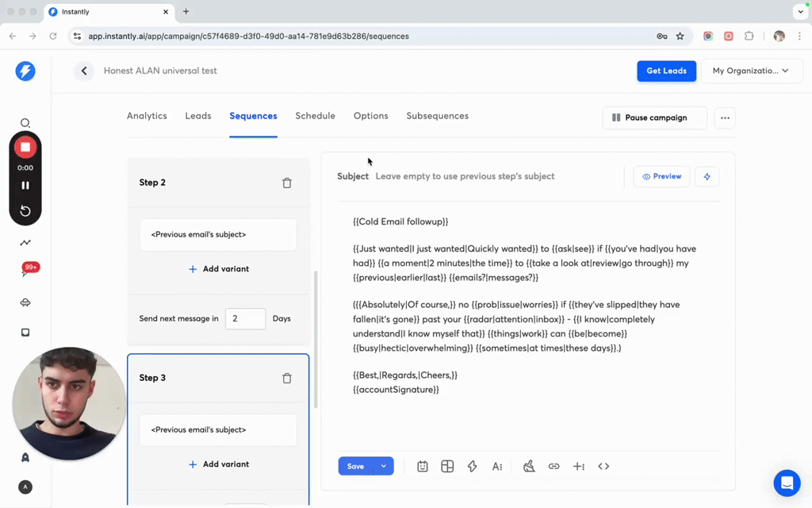
Task: Click the lightning AI button beside Preview
Action: coord(707,176)
